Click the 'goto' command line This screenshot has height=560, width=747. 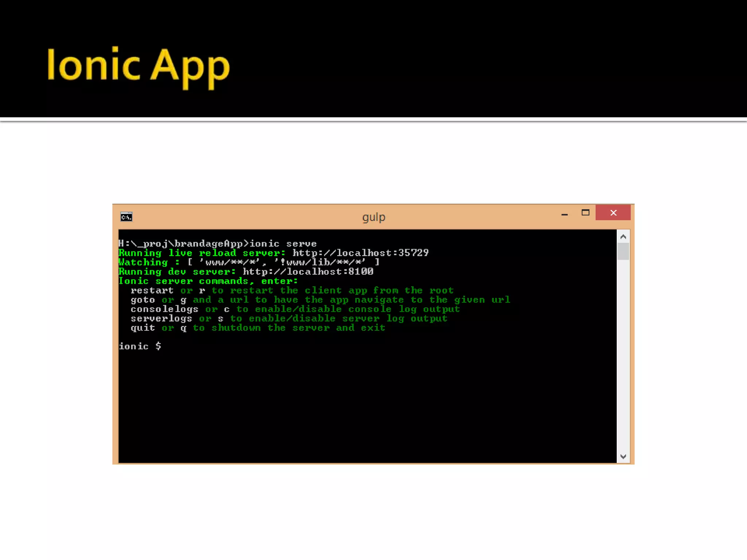point(320,300)
